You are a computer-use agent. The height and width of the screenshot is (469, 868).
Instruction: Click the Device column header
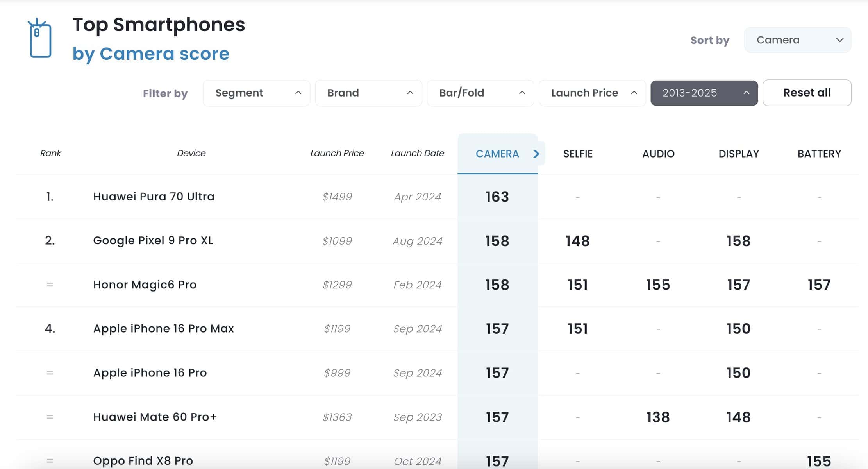pyautogui.click(x=191, y=153)
